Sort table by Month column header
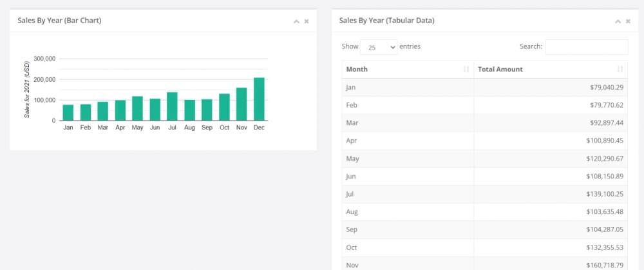The height and width of the screenshot is (270, 644). [408, 70]
